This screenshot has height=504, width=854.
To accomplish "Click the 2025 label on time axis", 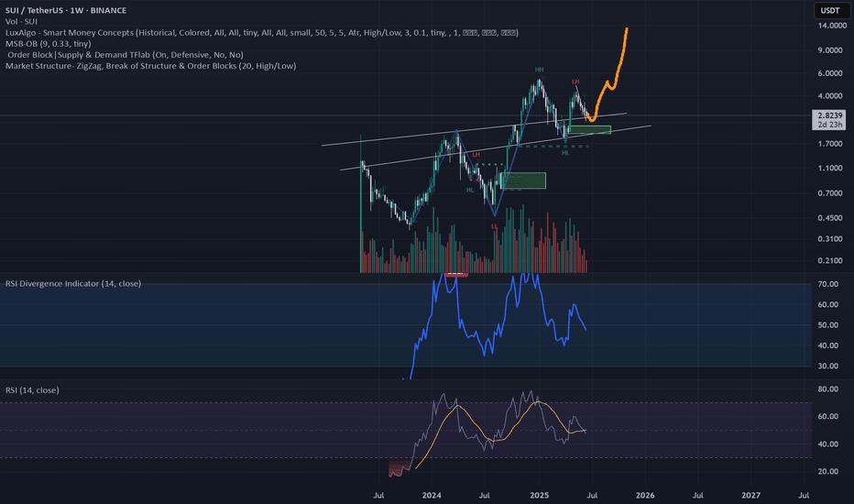I will pyautogui.click(x=539, y=495).
